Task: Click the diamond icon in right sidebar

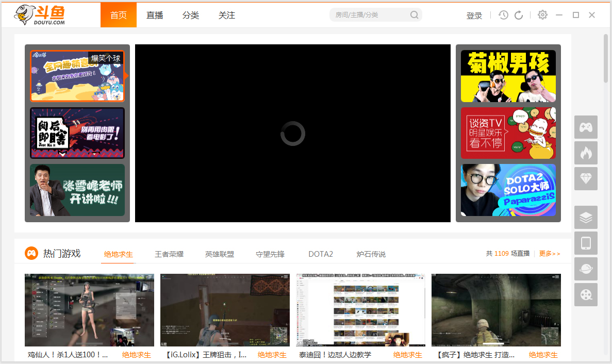Action: [x=586, y=179]
